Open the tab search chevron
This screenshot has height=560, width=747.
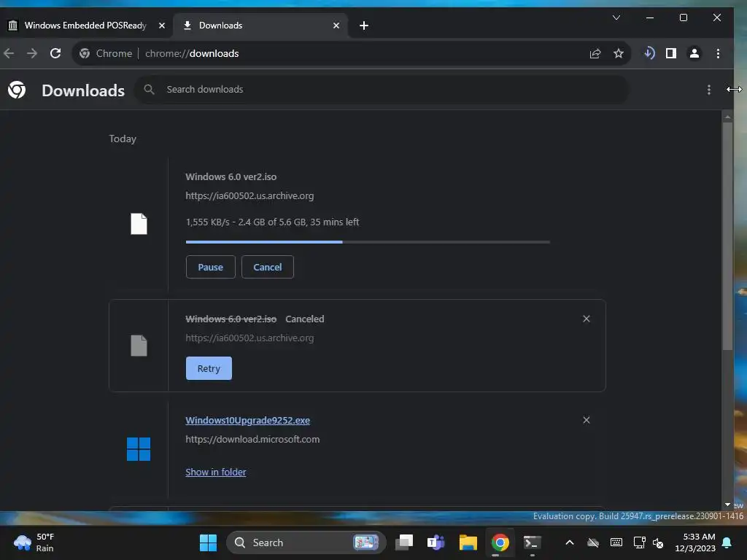[x=616, y=17]
